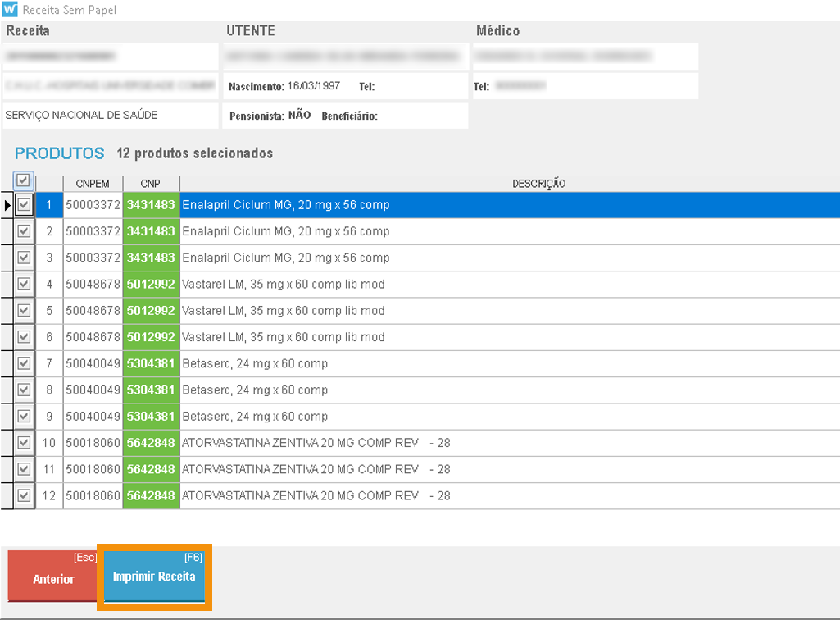Toggle the checkbox of row 12
The image size is (840, 620).
(24, 495)
